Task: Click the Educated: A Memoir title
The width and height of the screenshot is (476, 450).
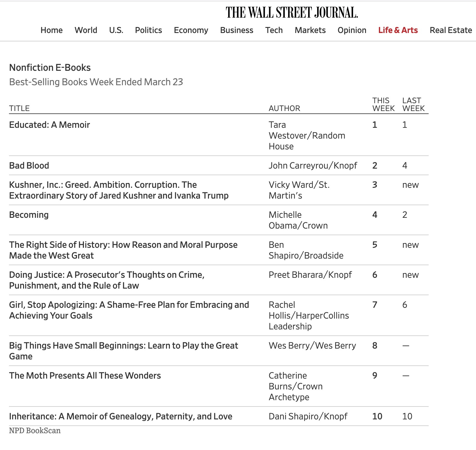Action: coord(49,125)
